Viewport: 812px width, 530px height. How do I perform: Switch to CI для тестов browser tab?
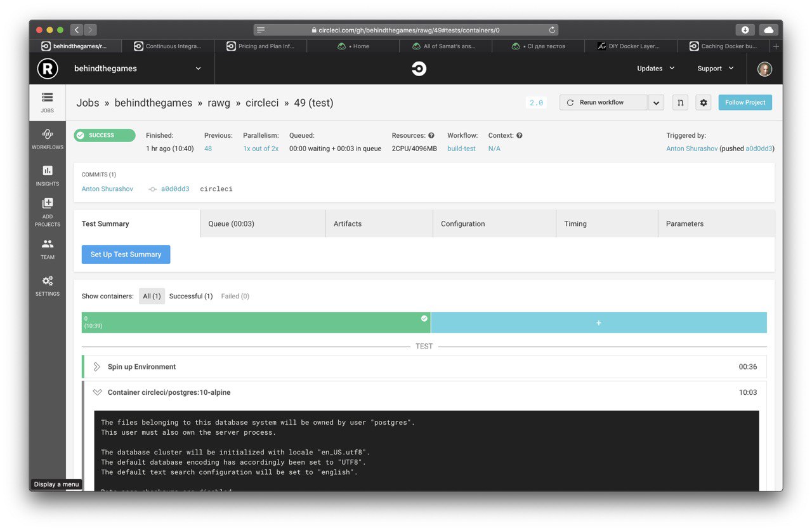click(539, 46)
